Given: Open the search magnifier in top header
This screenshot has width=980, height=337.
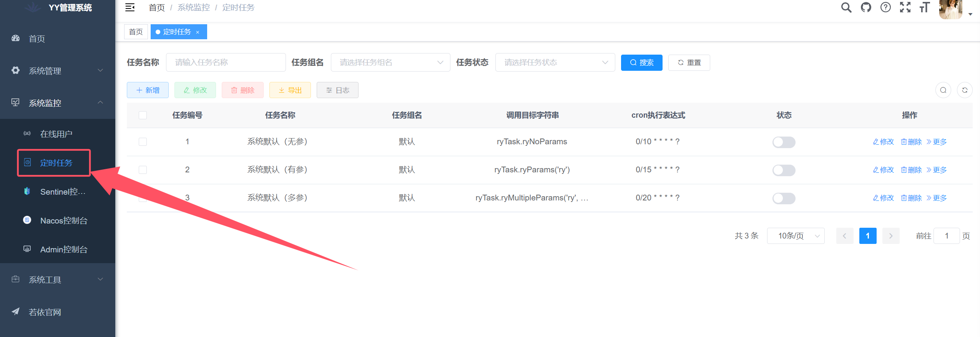Looking at the screenshot, I should click(846, 8).
